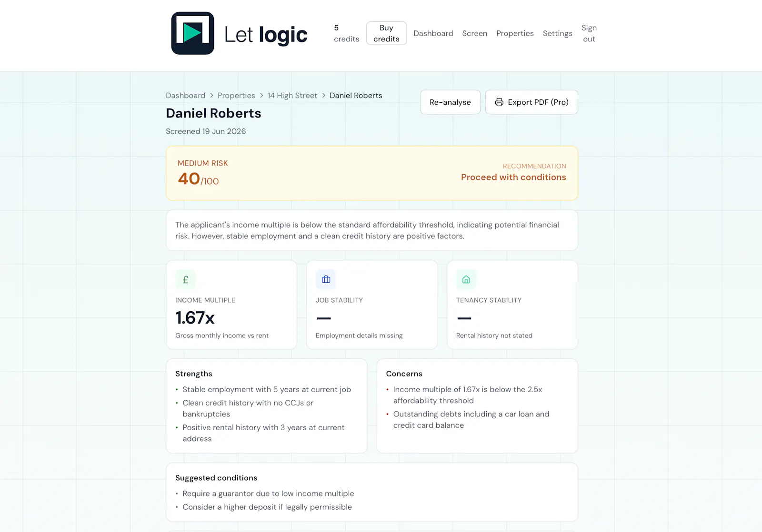Image resolution: width=762 pixels, height=532 pixels.
Task: Open 14 High Street breadcrumb link
Action: tap(292, 96)
